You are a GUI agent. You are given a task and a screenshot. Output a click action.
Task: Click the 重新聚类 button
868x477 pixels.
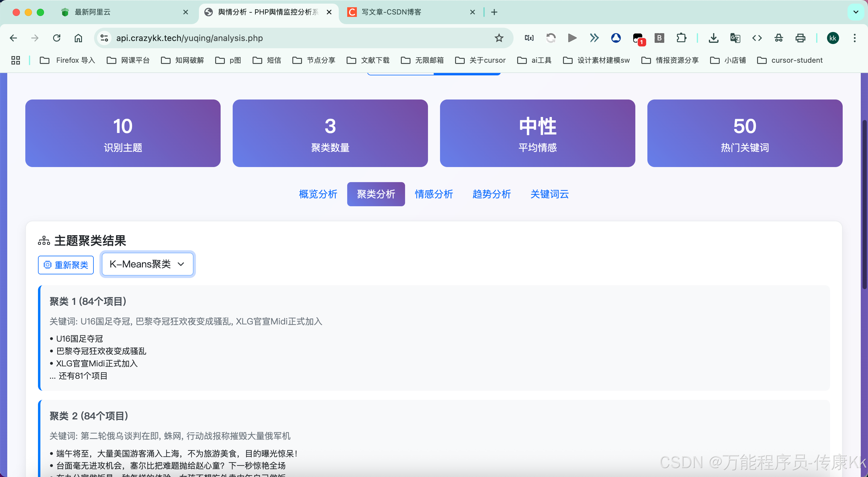[66, 265]
